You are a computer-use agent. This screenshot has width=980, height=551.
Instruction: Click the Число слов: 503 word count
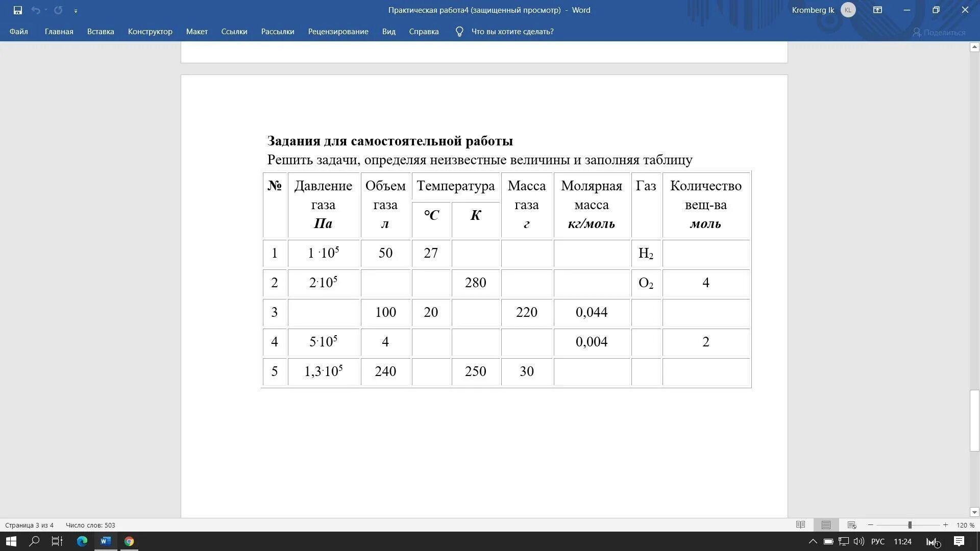(x=90, y=525)
